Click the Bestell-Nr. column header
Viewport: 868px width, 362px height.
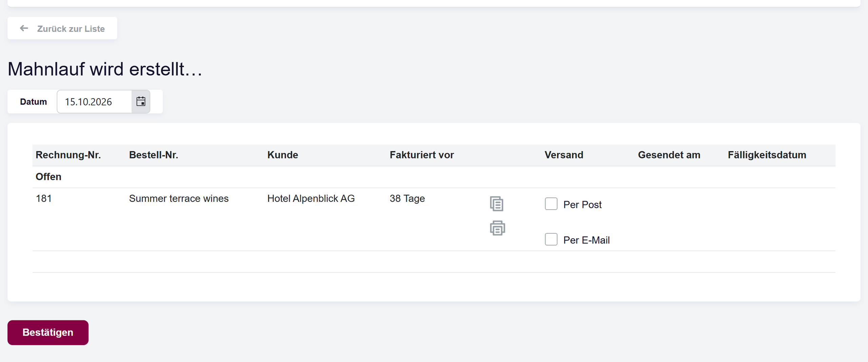coord(154,155)
